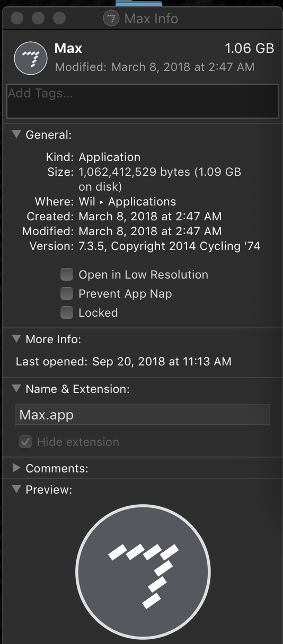Enable the Prevent App Nap checkbox

pos(66,293)
